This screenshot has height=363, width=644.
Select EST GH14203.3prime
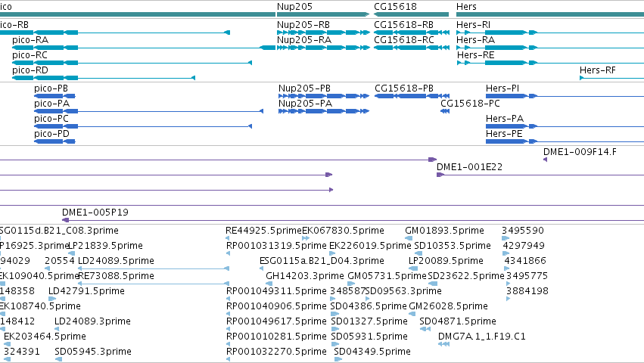pyautogui.click(x=305, y=276)
